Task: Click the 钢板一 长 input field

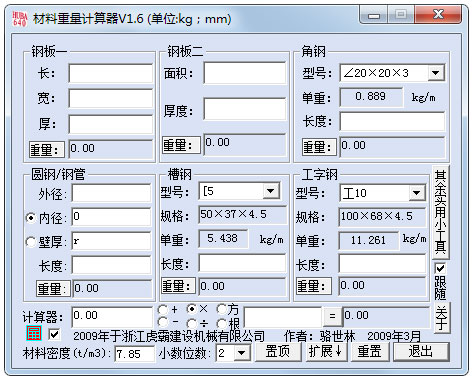Action: [x=111, y=73]
